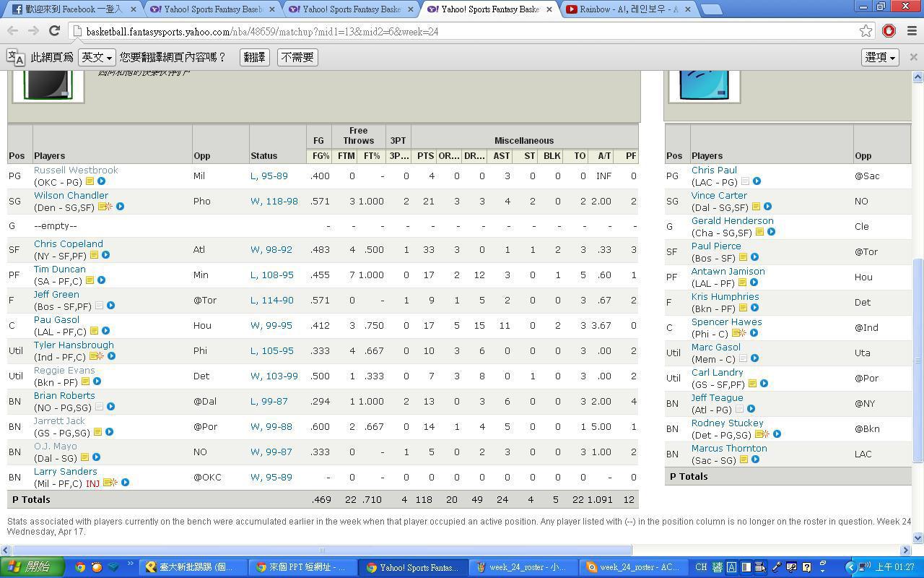Viewport: 924px width, 578px height.
Task: Open the Chrome menu icon
Action: pos(911,31)
